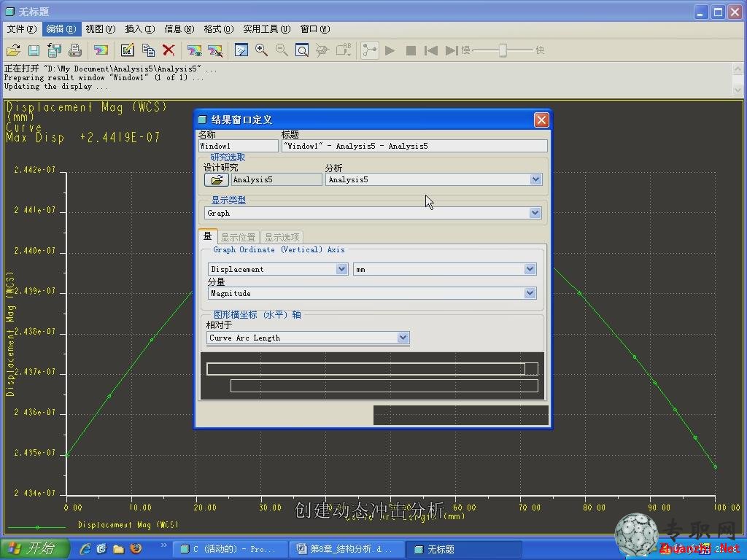Screen dimensions: 747x560
Task: Expand the mm units dropdown
Action: (x=530, y=269)
